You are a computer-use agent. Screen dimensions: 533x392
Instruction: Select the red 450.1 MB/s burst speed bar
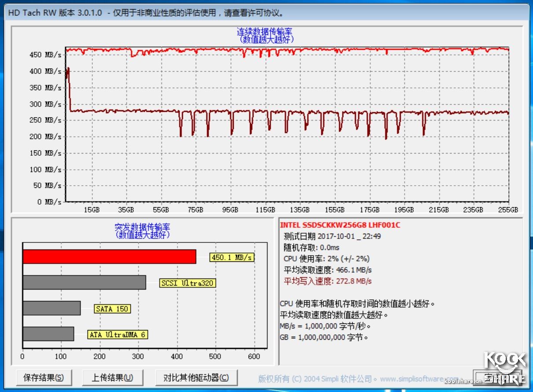click(110, 257)
